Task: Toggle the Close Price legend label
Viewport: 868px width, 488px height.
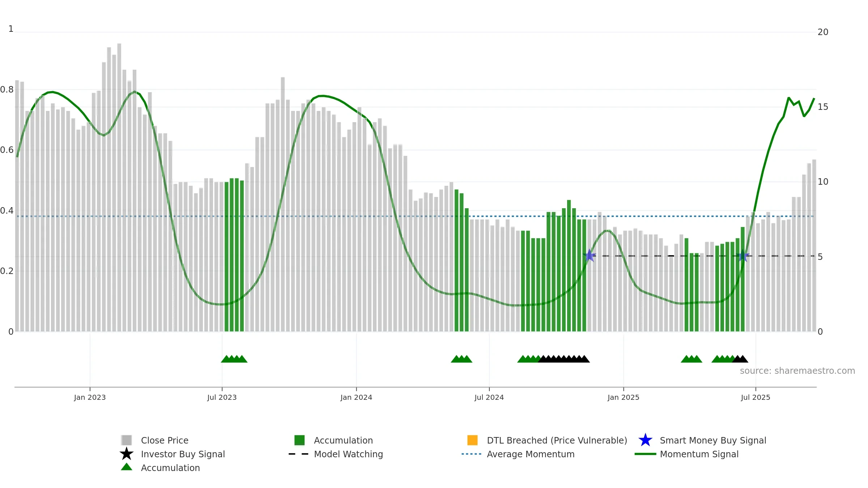Action: pyautogui.click(x=165, y=440)
